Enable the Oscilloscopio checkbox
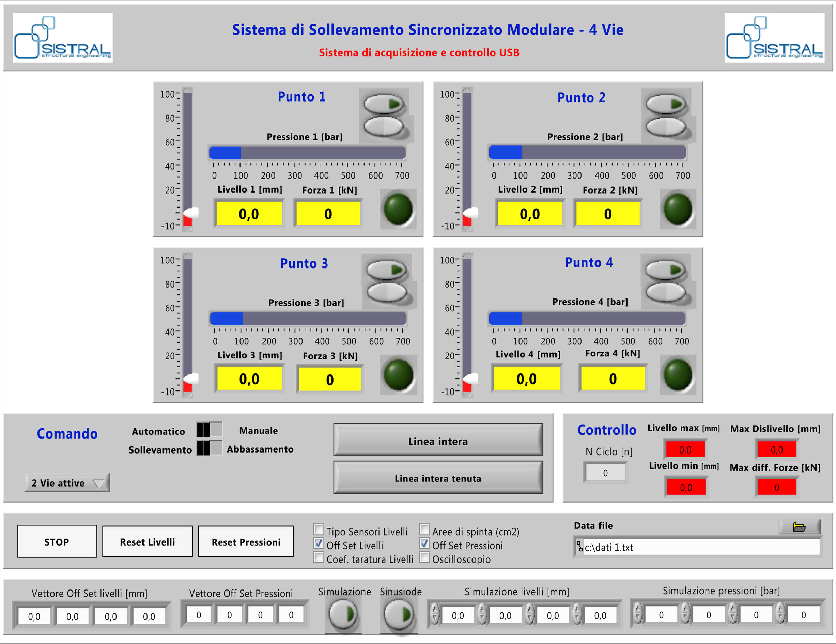The width and height of the screenshot is (836, 644). (x=424, y=557)
